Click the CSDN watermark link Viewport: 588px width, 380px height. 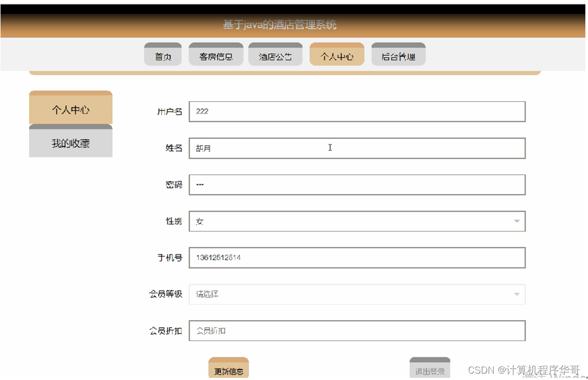[x=523, y=370]
